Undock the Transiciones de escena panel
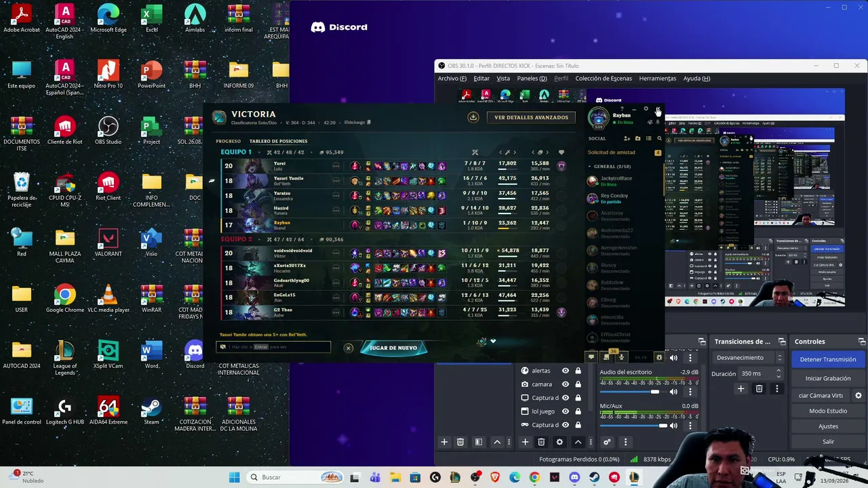868x488 pixels. [782, 342]
